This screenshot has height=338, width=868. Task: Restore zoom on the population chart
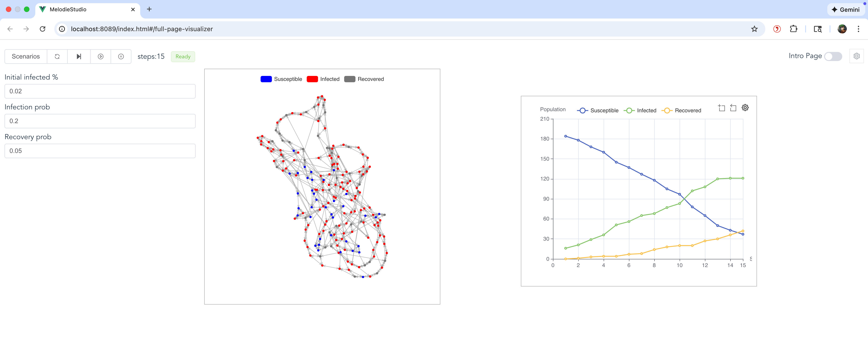(733, 107)
